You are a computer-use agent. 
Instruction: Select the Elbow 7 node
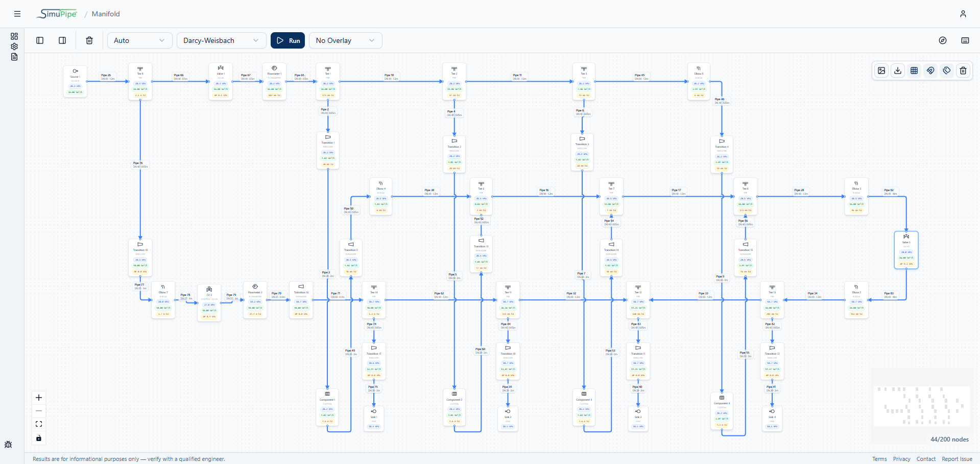[x=163, y=300]
